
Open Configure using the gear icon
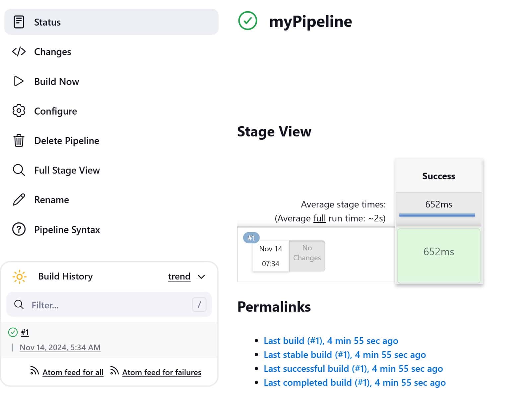click(x=19, y=111)
